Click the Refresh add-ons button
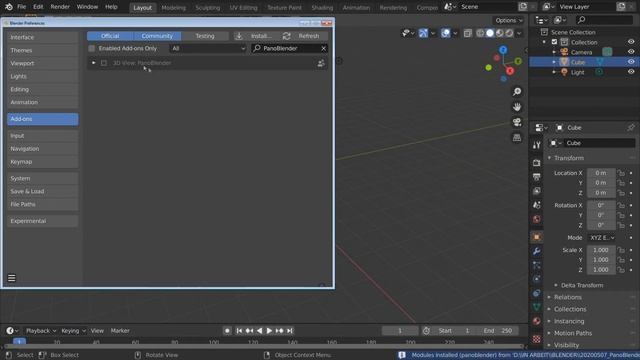Image resolution: width=640 pixels, height=360 pixels. 303,36
